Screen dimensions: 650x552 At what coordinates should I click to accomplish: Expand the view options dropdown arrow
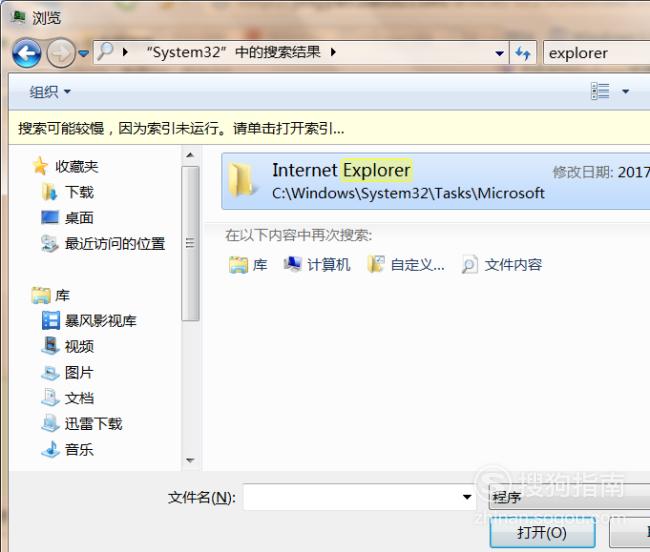coord(625,91)
